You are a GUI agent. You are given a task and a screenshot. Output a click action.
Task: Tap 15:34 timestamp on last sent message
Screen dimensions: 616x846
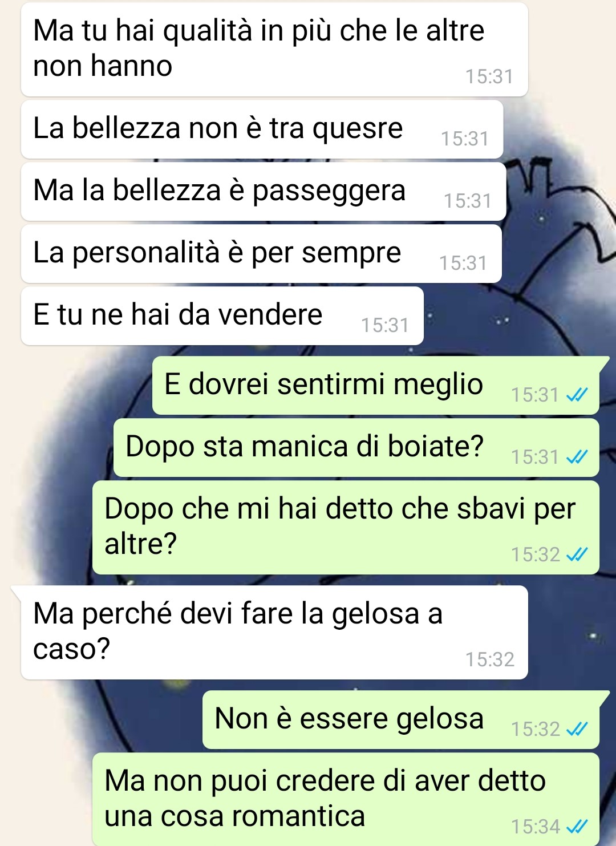point(536,827)
